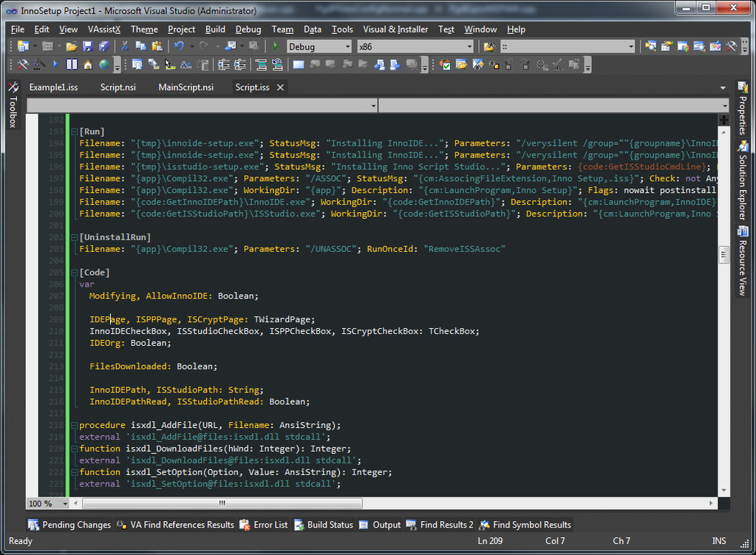Open the Debug configuration dropdown
Screen dimensions: 756x555
(347, 47)
